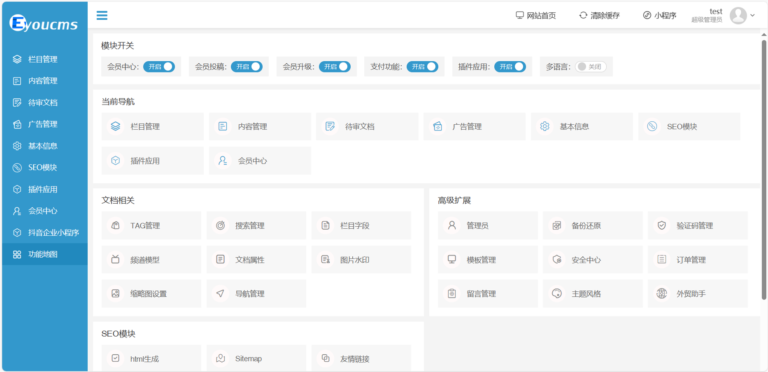Open the 图片水印 card icon

tap(325, 259)
